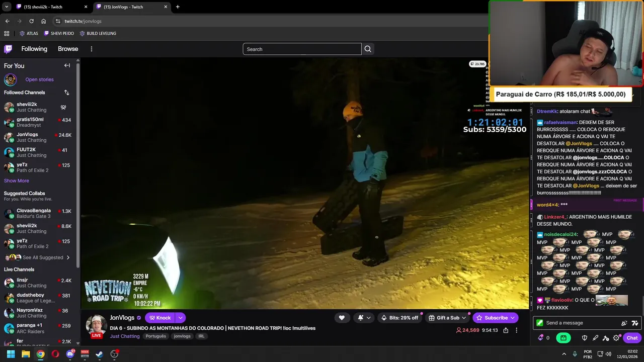This screenshot has height=362, width=644.
Task: Open stream options three-dot menu
Action: click(516, 330)
